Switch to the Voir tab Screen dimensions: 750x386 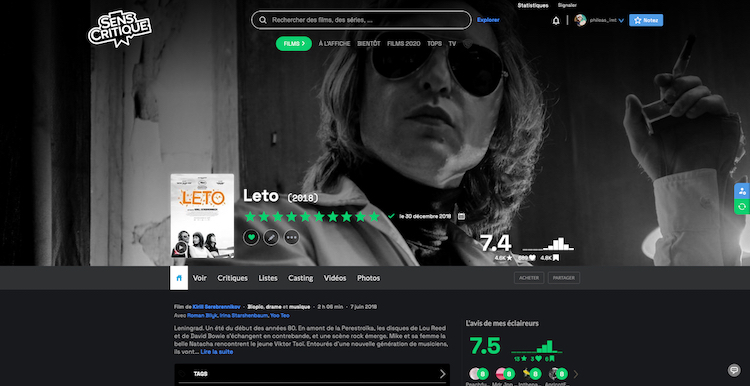click(199, 278)
